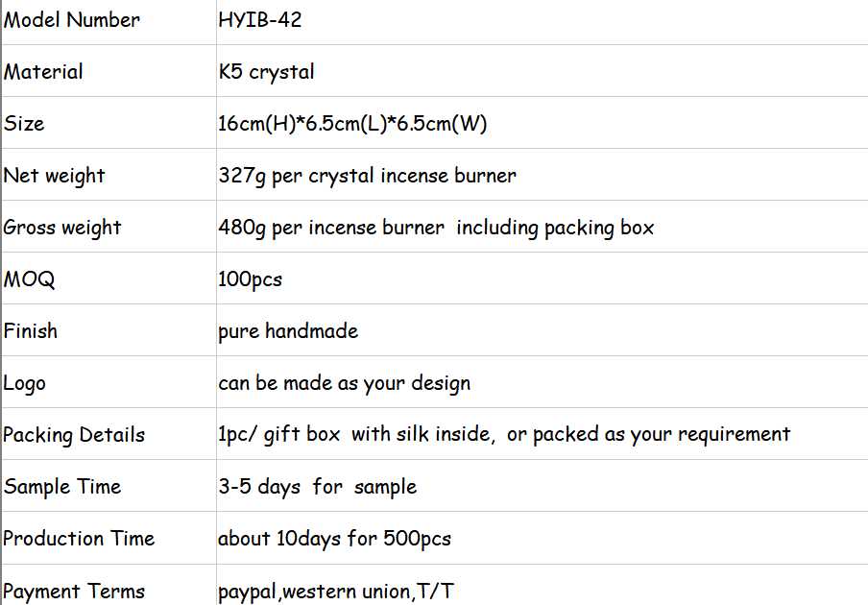Click the "Net weight" label cell
The image size is (868, 605).
55,176
